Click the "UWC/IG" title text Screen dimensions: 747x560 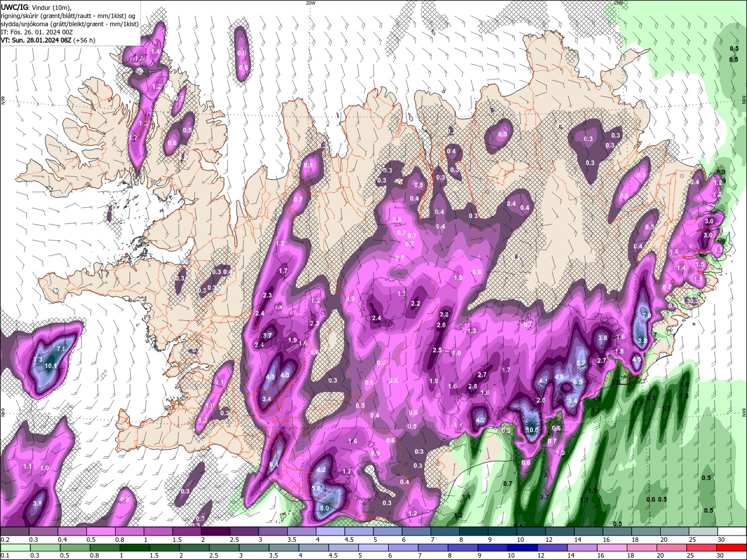point(14,7)
